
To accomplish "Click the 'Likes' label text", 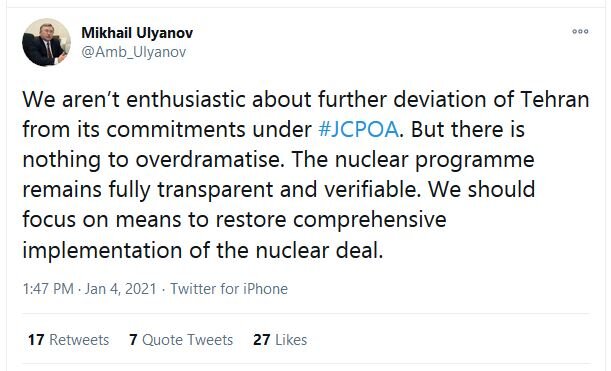I will [x=291, y=339].
